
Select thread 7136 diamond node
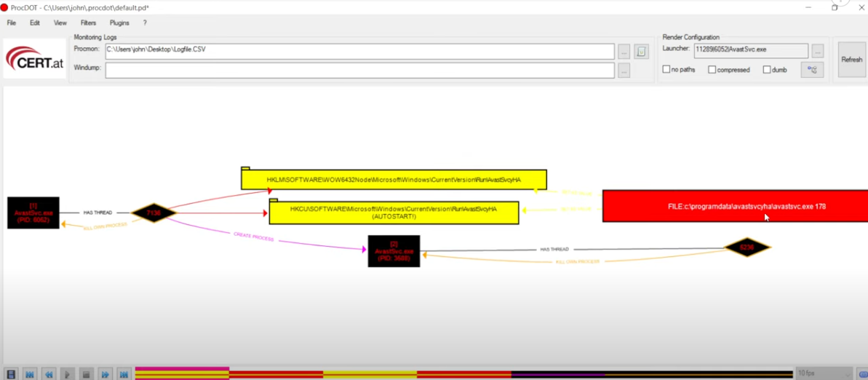click(x=154, y=213)
